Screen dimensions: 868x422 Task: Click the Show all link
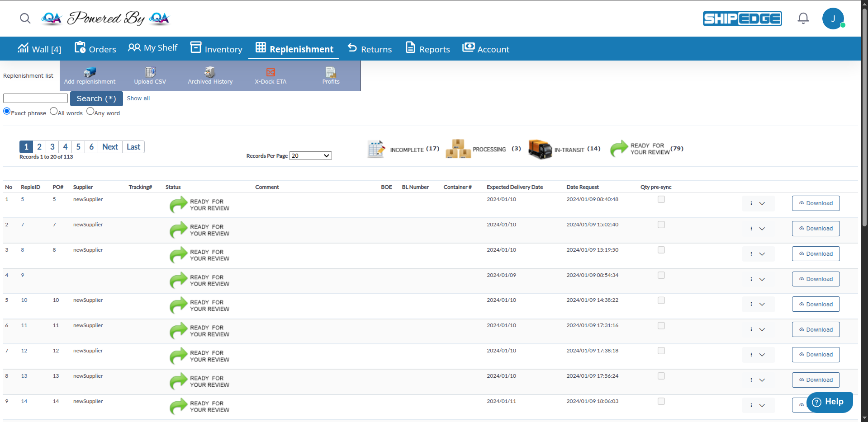pos(138,98)
